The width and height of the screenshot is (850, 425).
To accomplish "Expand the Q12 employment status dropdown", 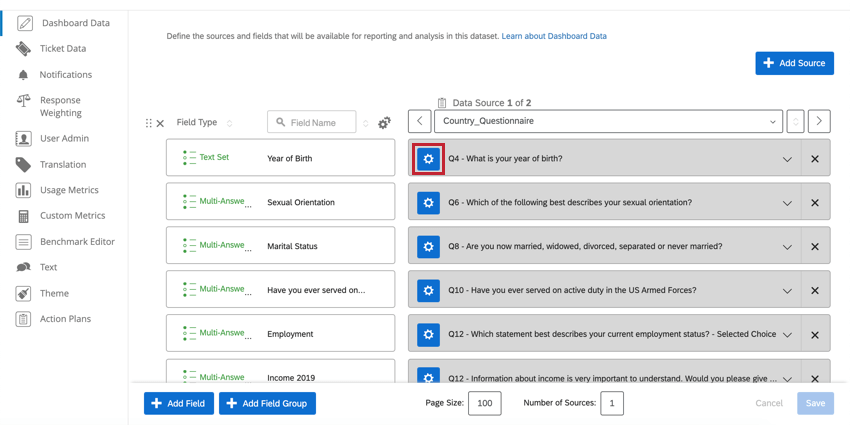I will pyautogui.click(x=787, y=334).
